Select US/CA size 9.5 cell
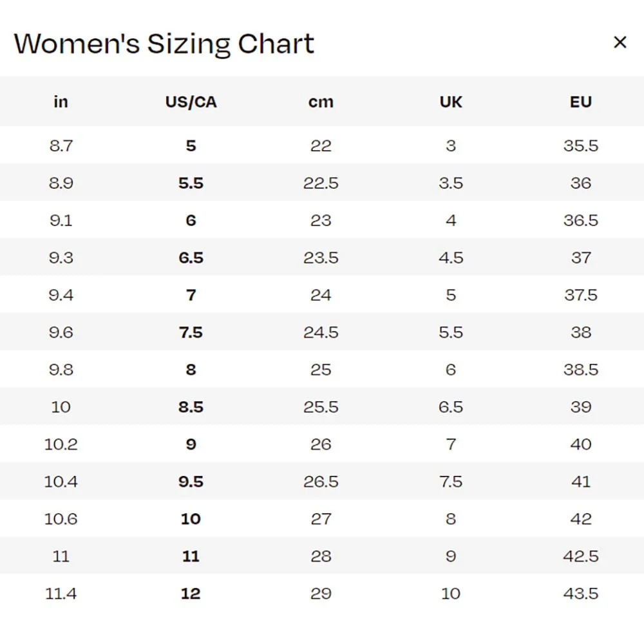This screenshot has width=644, height=644. (191, 482)
